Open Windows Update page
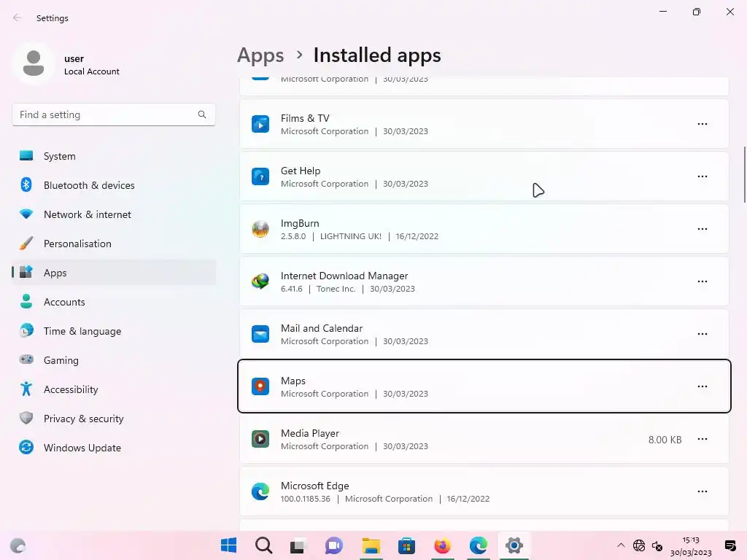This screenshot has height=560, width=747. pos(113,448)
